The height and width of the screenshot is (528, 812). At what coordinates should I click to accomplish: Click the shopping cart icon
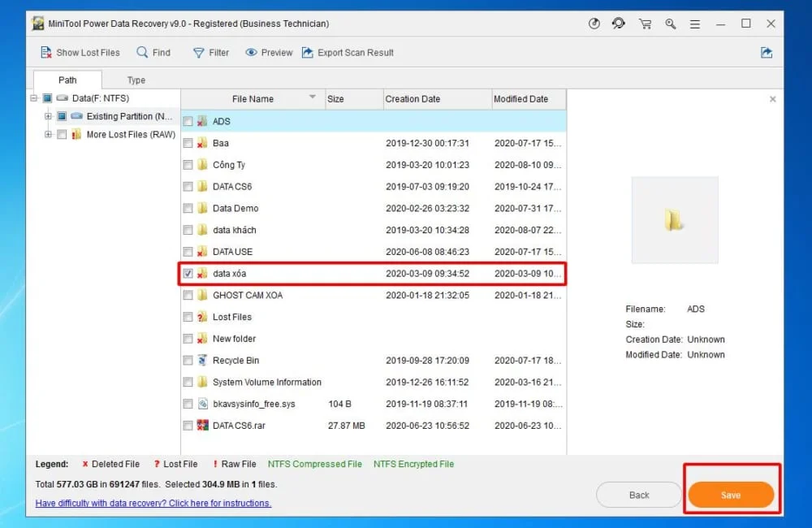coord(645,24)
